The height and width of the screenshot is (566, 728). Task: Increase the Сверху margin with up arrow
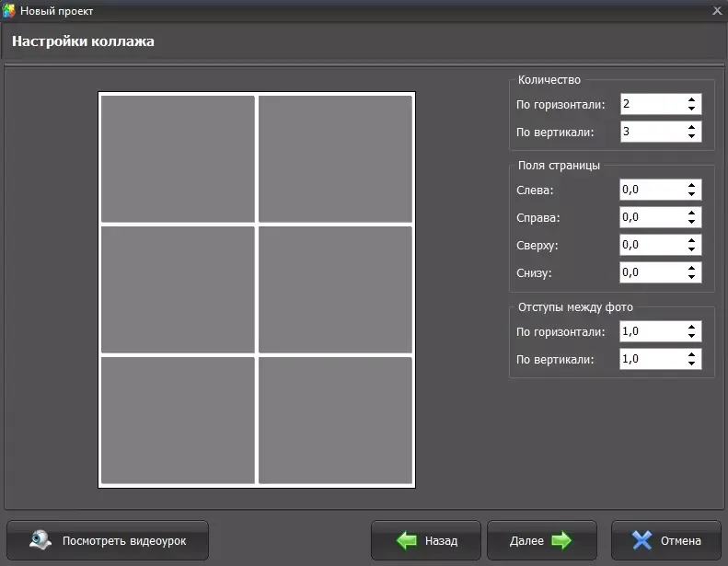pos(691,240)
